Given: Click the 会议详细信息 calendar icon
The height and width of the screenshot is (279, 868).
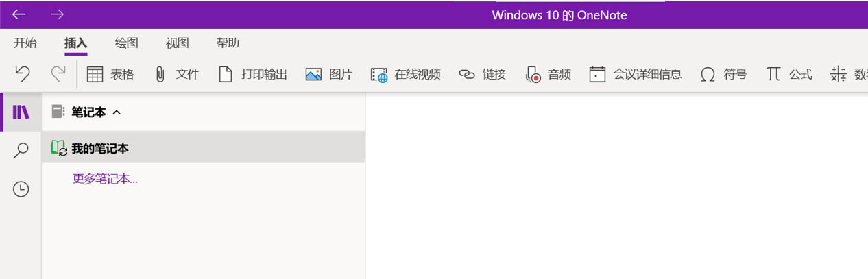Looking at the screenshot, I should pyautogui.click(x=598, y=75).
